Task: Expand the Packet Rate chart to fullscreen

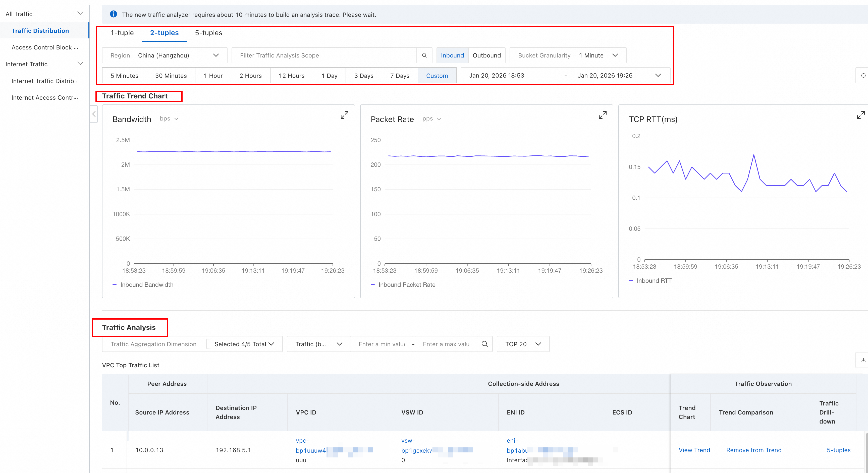Action: pos(603,115)
